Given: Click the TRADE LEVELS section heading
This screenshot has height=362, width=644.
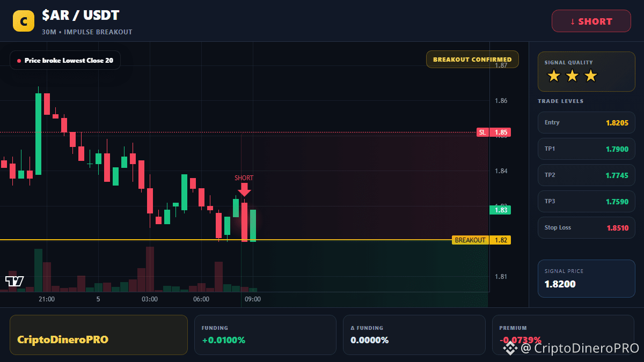Looking at the screenshot, I should point(560,101).
